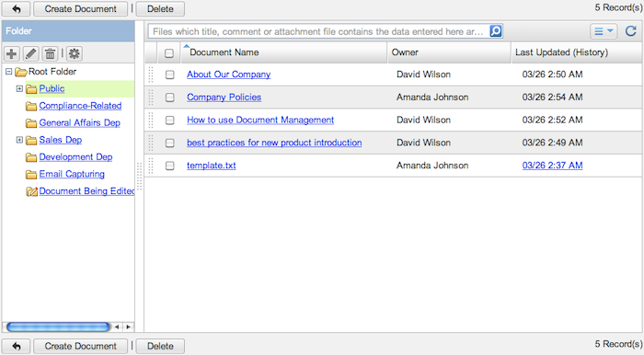Click the top back arrow button
Image resolution: width=644 pixels, height=355 pixels.
tap(16, 8)
